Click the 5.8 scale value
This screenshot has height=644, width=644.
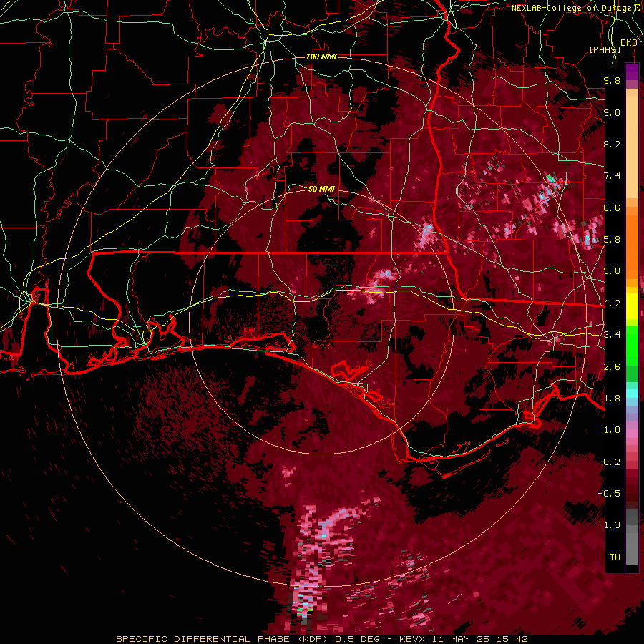coord(612,240)
